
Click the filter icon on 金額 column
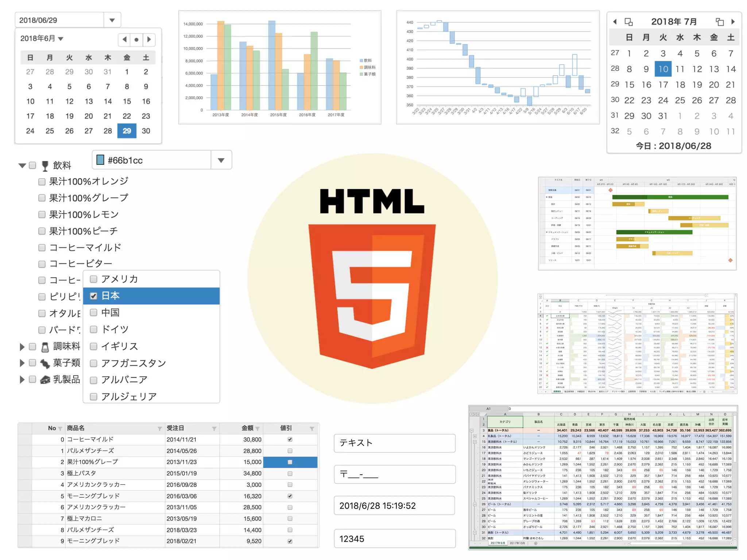coord(258,429)
